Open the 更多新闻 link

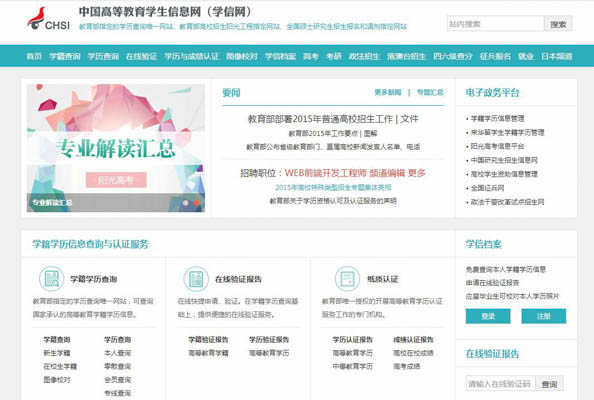388,92
